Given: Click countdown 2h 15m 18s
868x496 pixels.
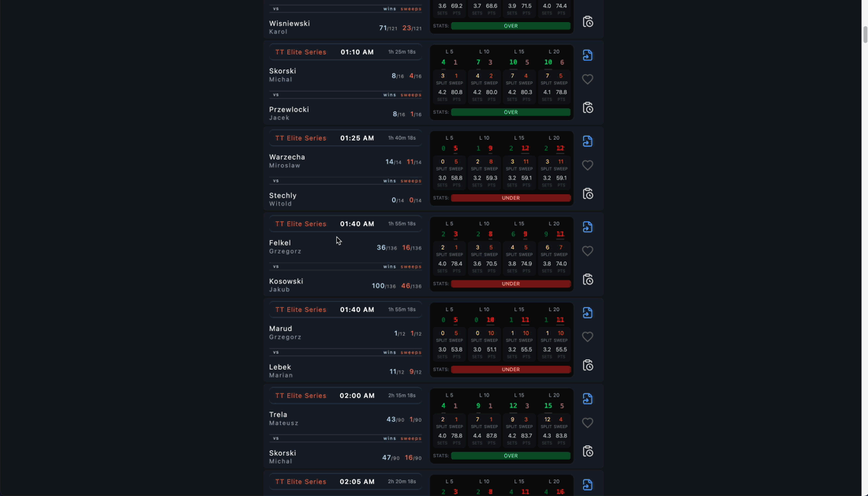Looking at the screenshot, I should click(402, 396).
